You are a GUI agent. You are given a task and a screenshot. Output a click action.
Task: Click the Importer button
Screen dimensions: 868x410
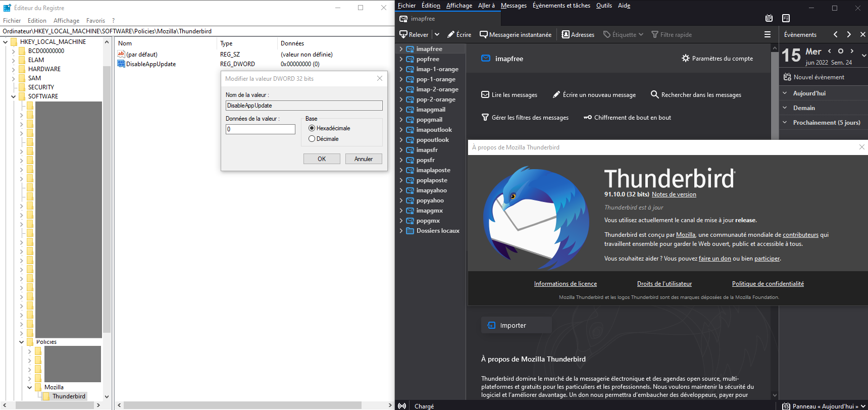516,325
